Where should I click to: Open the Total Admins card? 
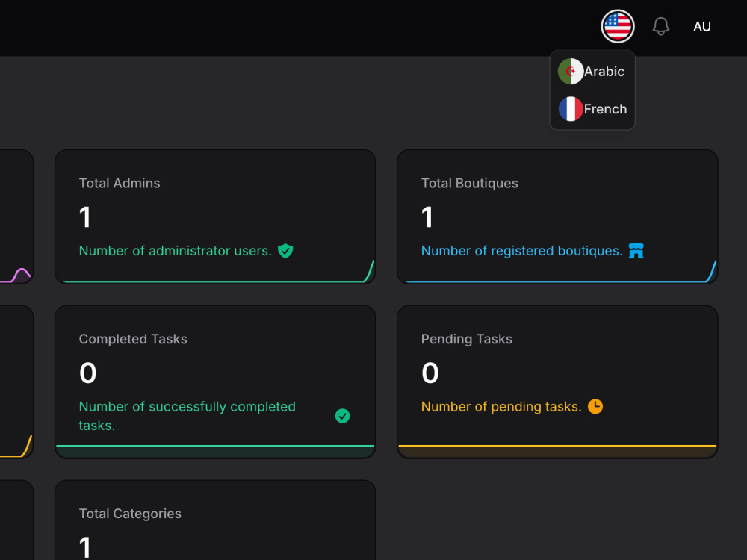coord(215,217)
